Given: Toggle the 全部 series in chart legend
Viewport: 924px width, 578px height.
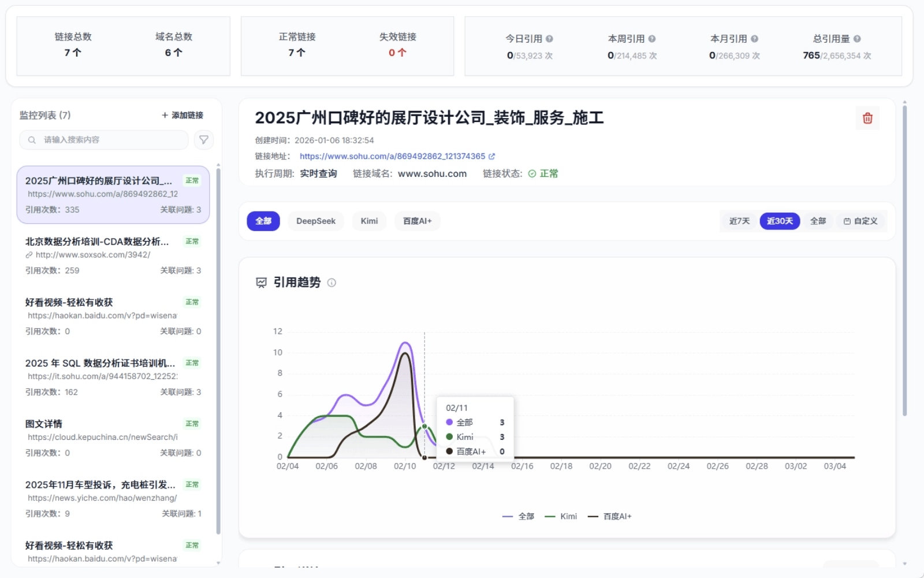Looking at the screenshot, I should pyautogui.click(x=520, y=516).
